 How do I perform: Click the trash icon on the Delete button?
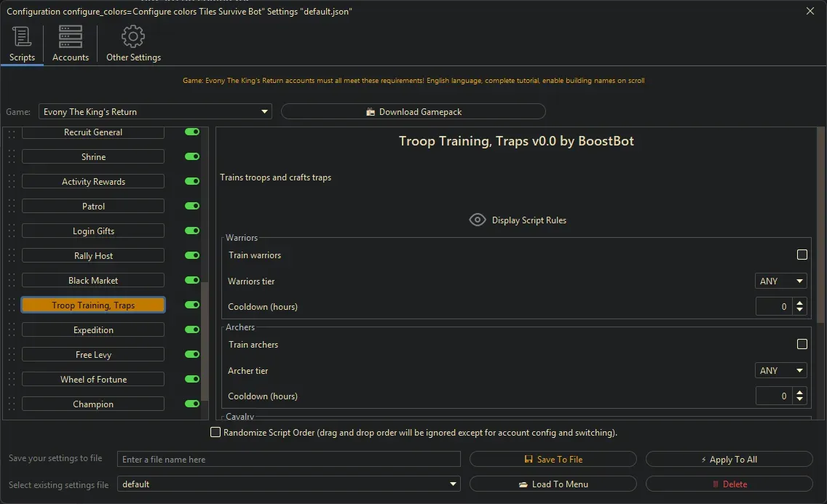pos(715,484)
